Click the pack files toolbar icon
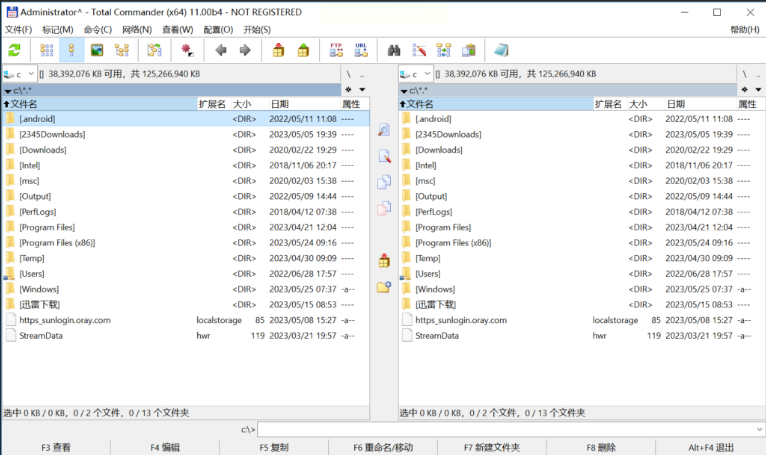 tap(278, 50)
